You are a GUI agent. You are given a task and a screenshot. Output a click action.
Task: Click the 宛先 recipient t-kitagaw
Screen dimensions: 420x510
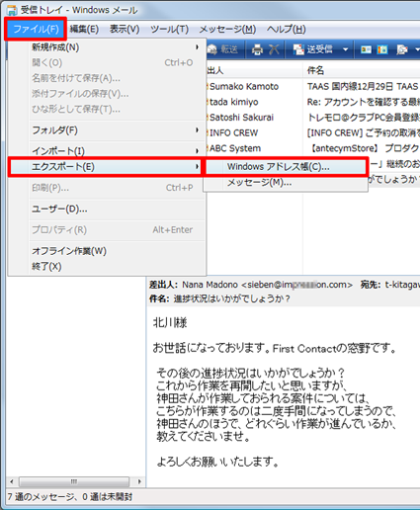pyautogui.click(x=402, y=285)
